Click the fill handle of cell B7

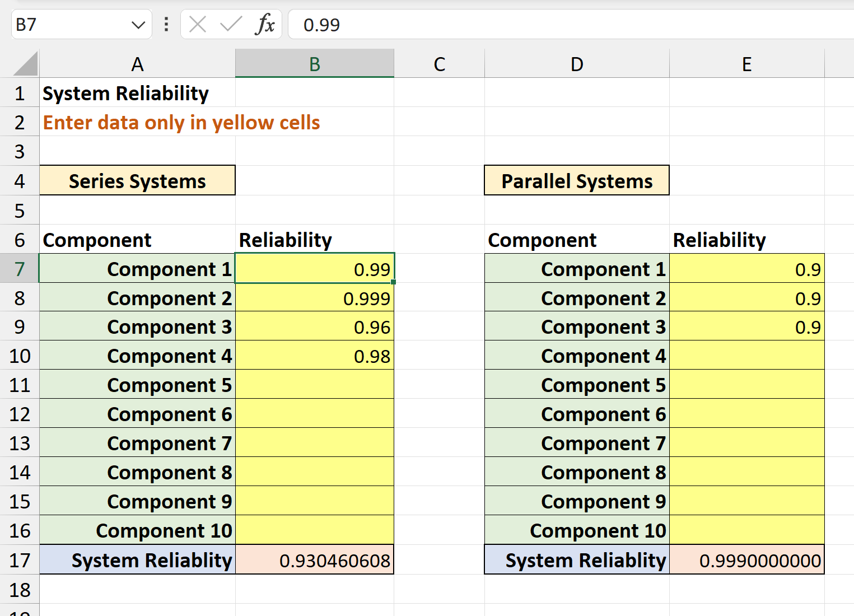394,282
